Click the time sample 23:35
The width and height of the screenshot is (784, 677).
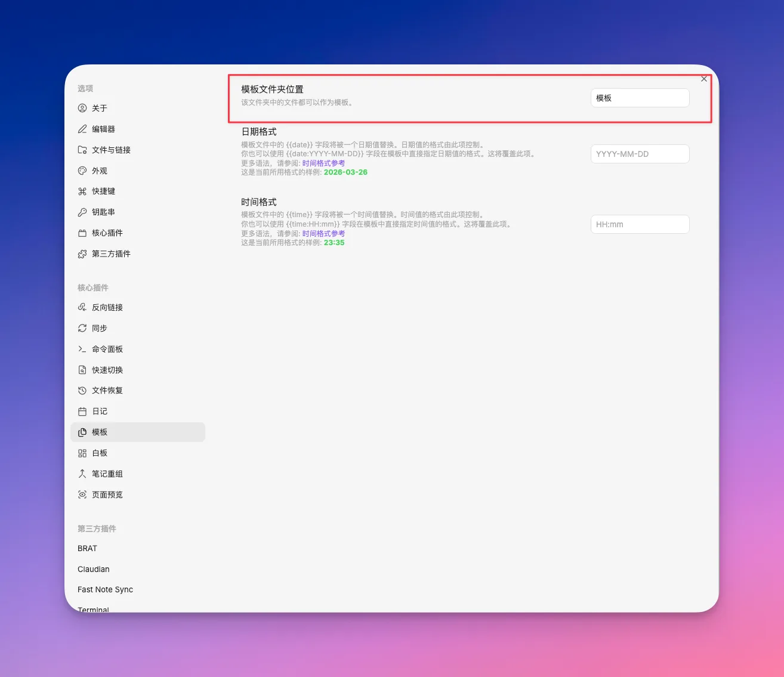pyautogui.click(x=334, y=243)
